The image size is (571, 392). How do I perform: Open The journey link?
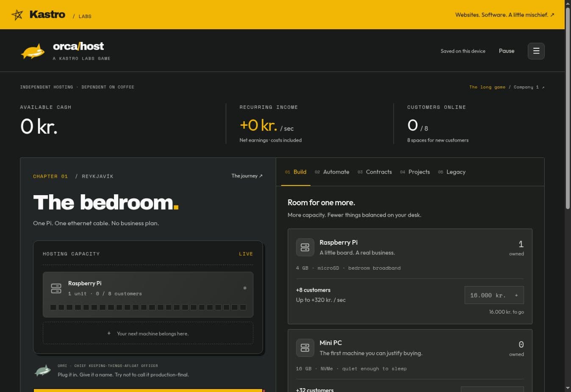pyautogui.click(x=247, y=176)
